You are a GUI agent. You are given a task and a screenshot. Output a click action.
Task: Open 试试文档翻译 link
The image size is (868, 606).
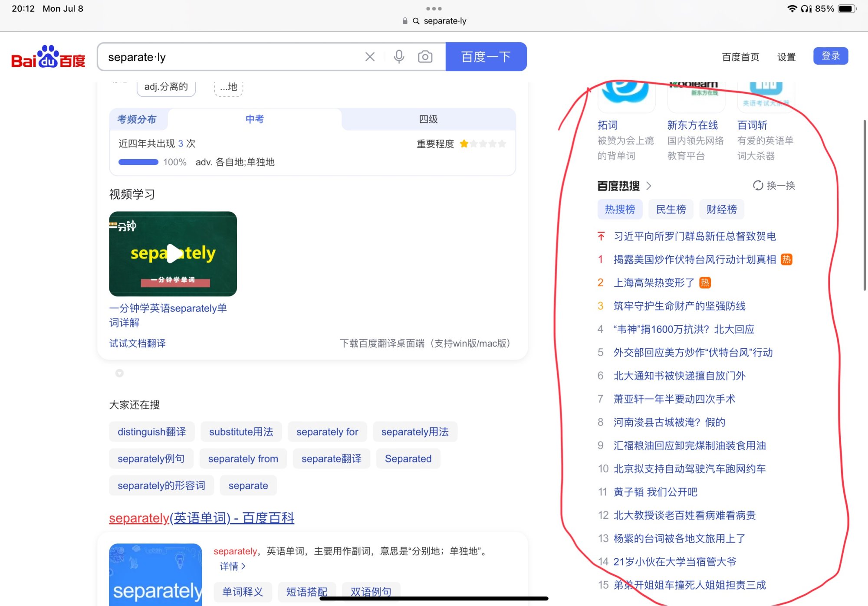click(x=137, y=344)
